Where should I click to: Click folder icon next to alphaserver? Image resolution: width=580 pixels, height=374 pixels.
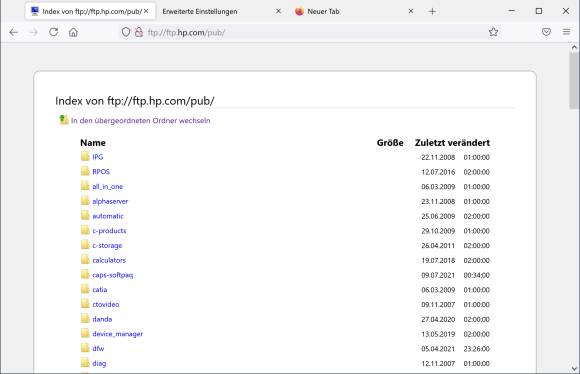pyautogui.click(x=85, y=201)
